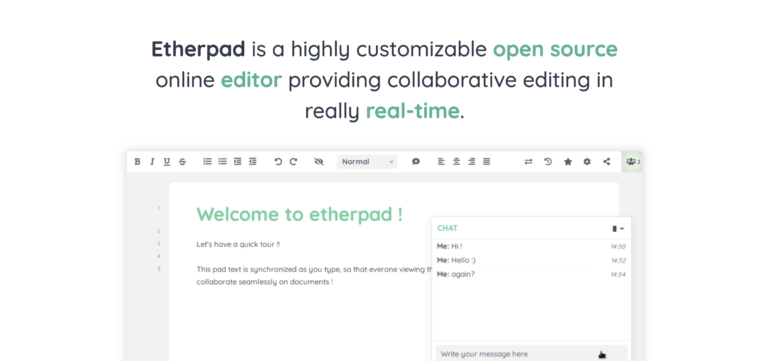Open pad settings gear icon

(x=587, y=162)
